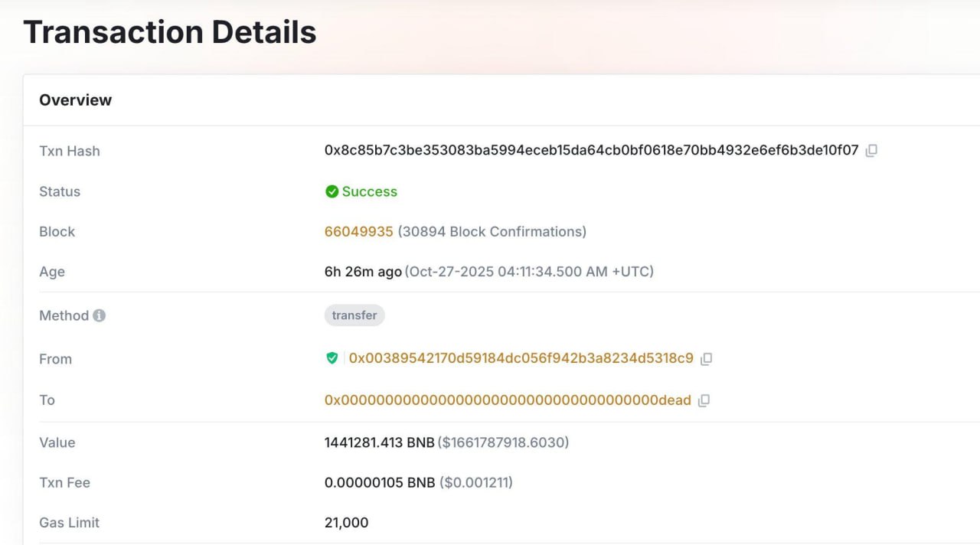Screen dimensions: 980x545
Task: Copy the To dead address
Action: coord(704,400)
